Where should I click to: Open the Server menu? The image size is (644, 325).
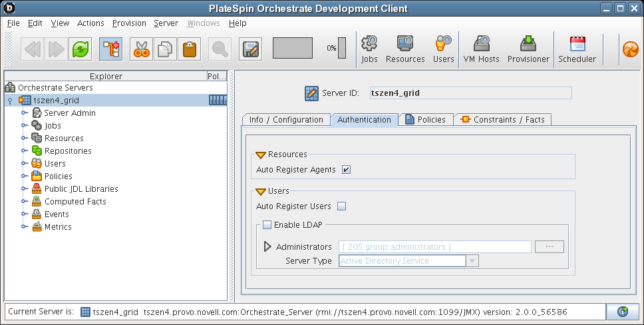coord(166,23)
